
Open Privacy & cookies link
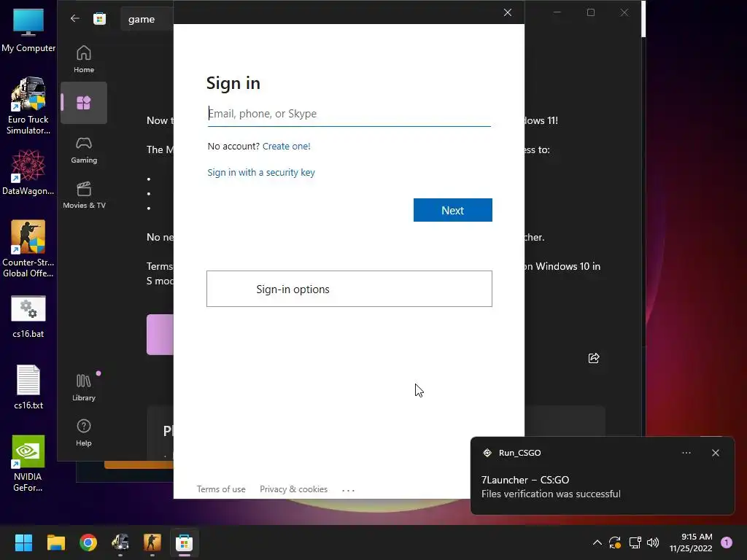pos(293,489)
